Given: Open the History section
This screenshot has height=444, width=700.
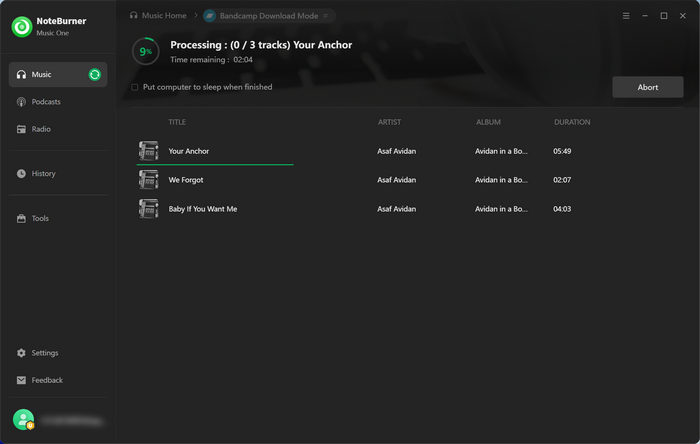Looking at the screenshot, I should click(x=58, y=174).
